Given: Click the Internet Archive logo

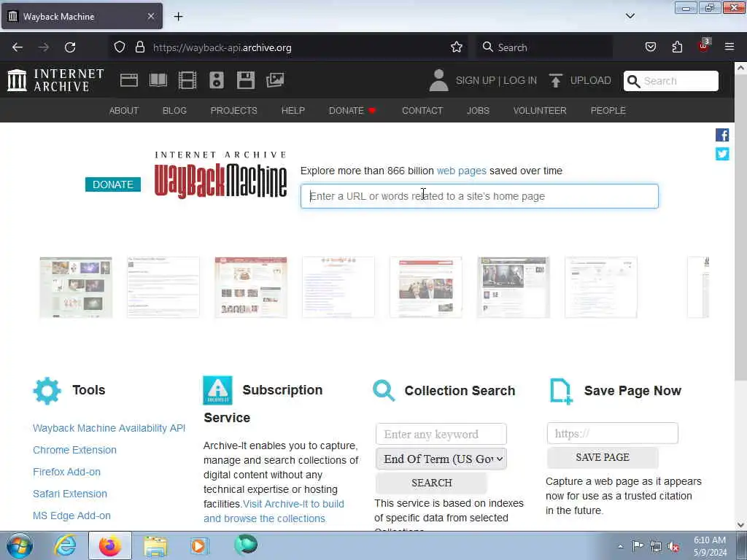Looking at the screenshot, I should 55,80.
